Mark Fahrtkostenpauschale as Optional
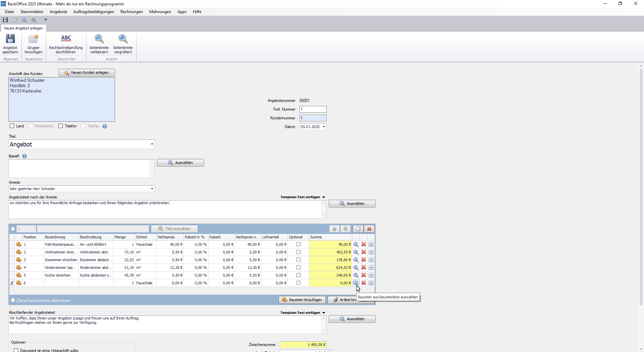Screen dimensions: 644x352 coord(299,244)
